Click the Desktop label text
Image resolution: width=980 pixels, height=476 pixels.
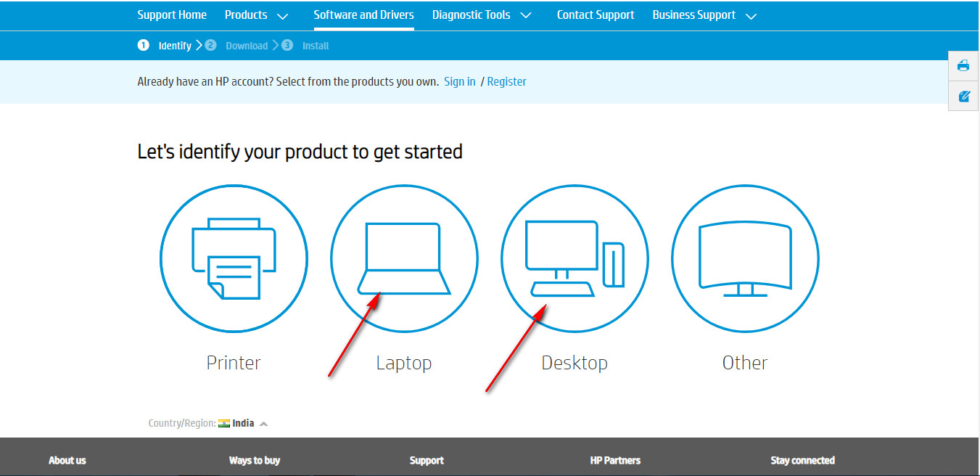click(x=575, y=363)
